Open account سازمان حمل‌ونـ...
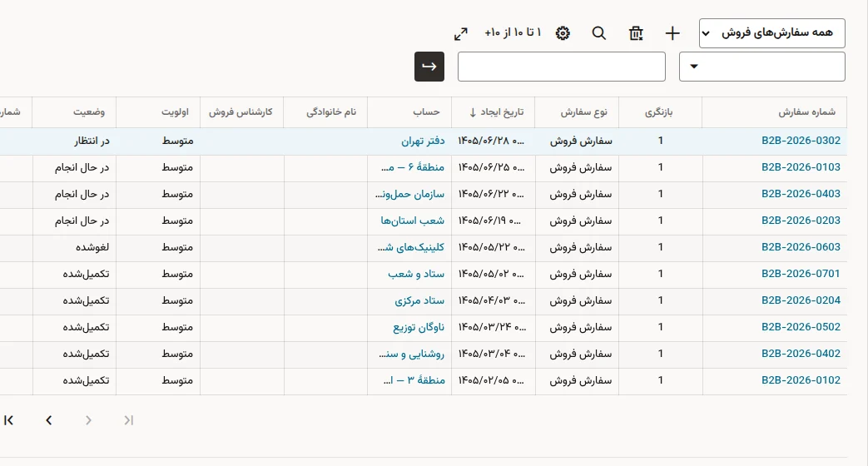Image resolution: width=868 pixels, height=466 pixels. pyautogui.click(x=409, y=194)
